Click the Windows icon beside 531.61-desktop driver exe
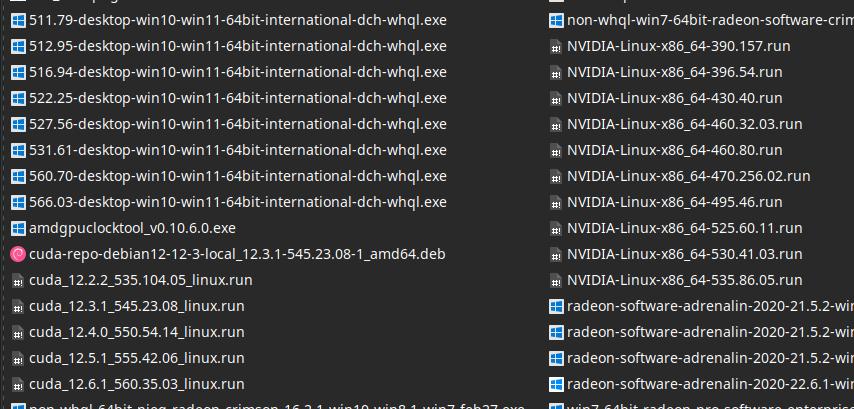854x409 pixels. [18, 150]
